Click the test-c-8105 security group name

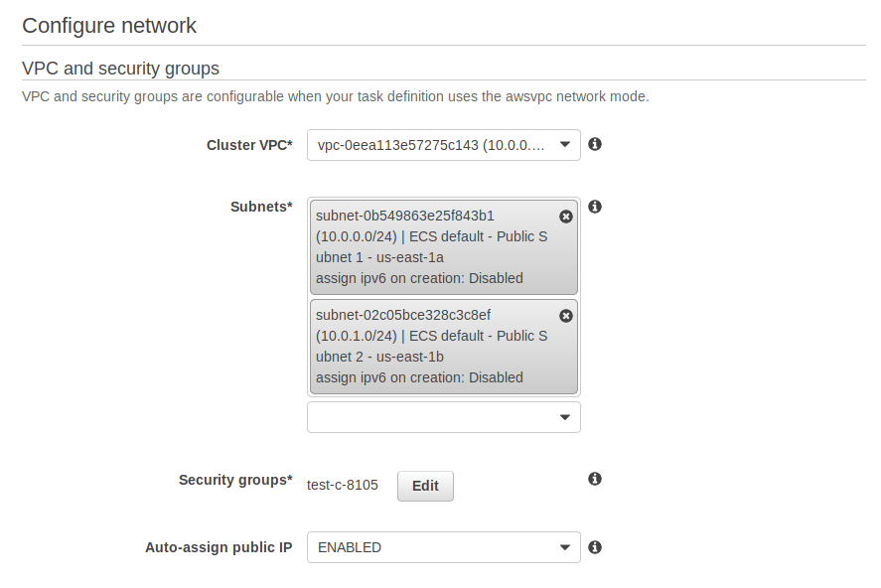pyautogui.click(x=343, y=486)
